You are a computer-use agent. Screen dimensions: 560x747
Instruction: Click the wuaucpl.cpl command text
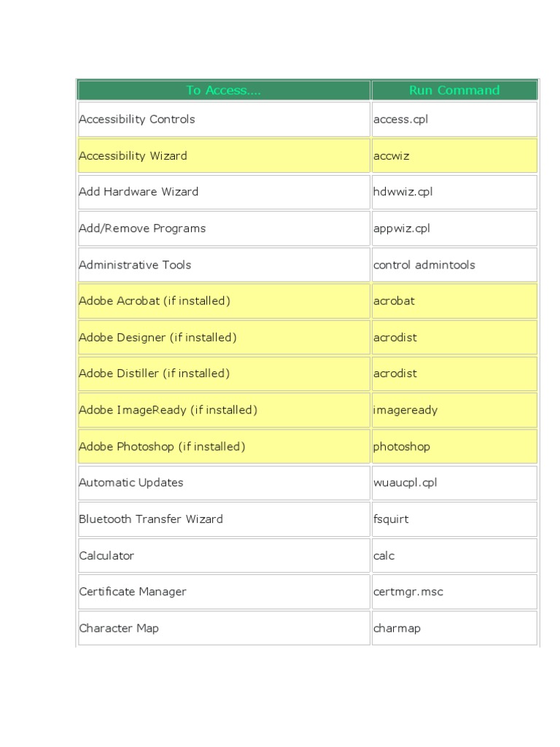[x=405, y=482]
